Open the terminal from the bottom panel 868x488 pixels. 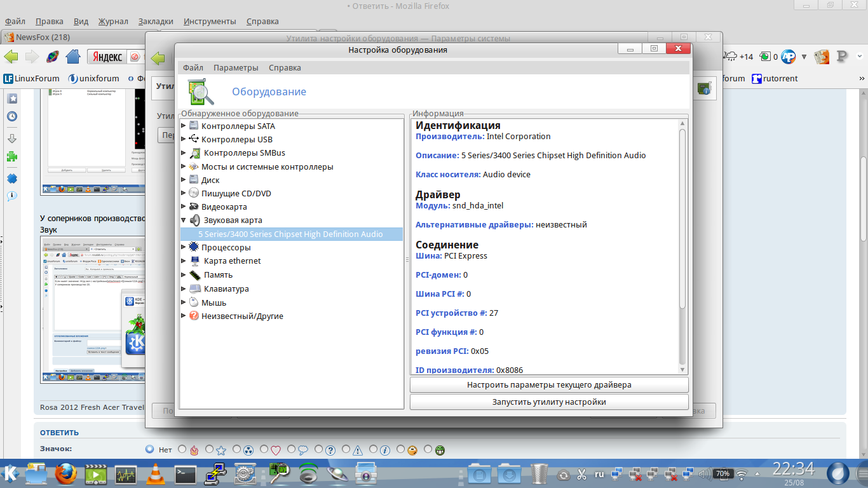click(185, 474)
